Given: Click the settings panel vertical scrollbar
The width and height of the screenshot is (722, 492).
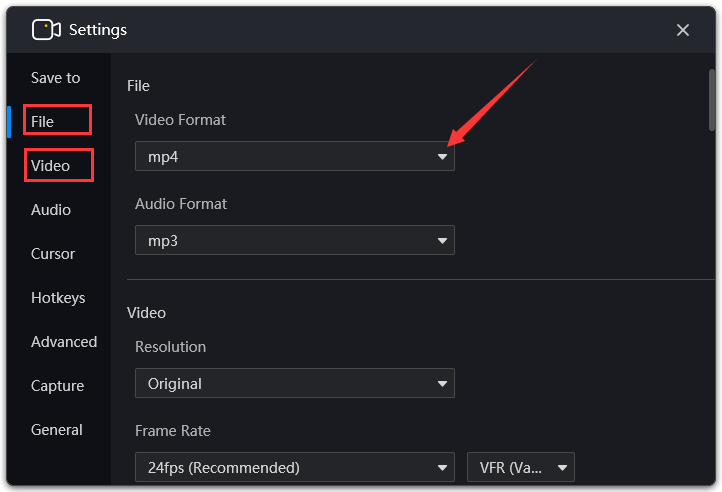Looking at the screenshot, I should pos(711,100).
